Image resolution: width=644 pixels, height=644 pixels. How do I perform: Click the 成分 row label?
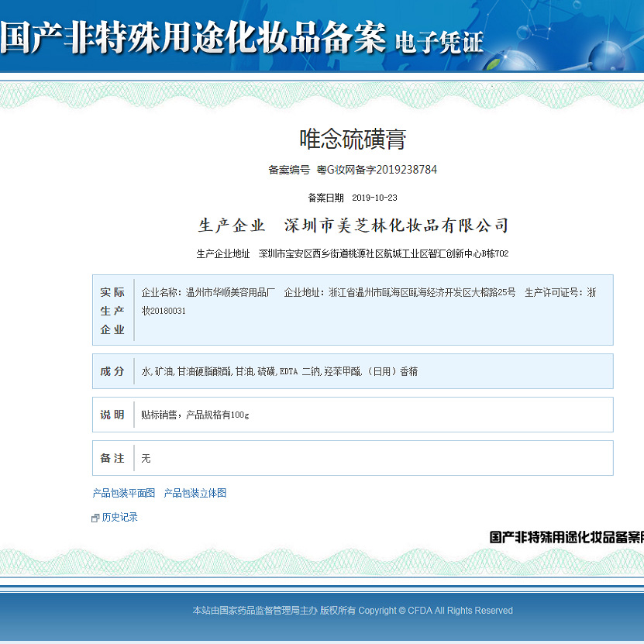click(112, 371)
